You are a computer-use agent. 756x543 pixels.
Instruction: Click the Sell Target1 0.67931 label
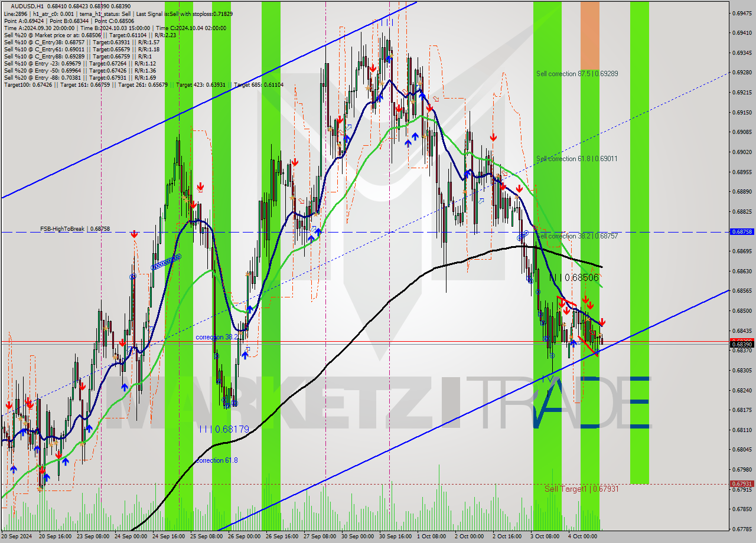pyautogui.click(x=581, y=489)
